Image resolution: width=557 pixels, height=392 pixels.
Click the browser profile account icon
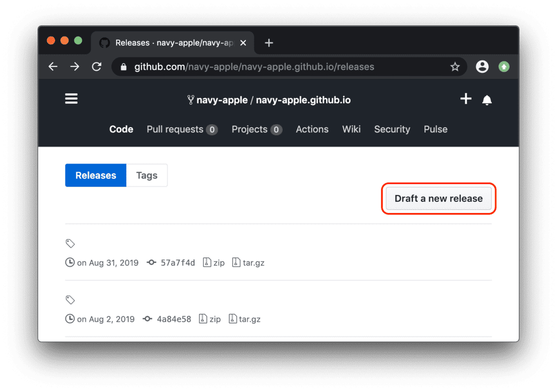point(482,67)
